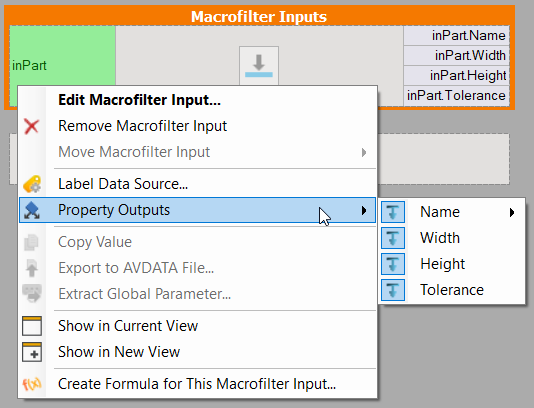Image resolution: width=534 pixels, height=408 pixels.
Task: Click the inPart.Tolerance output port
Action: click(x=456, y=96)
